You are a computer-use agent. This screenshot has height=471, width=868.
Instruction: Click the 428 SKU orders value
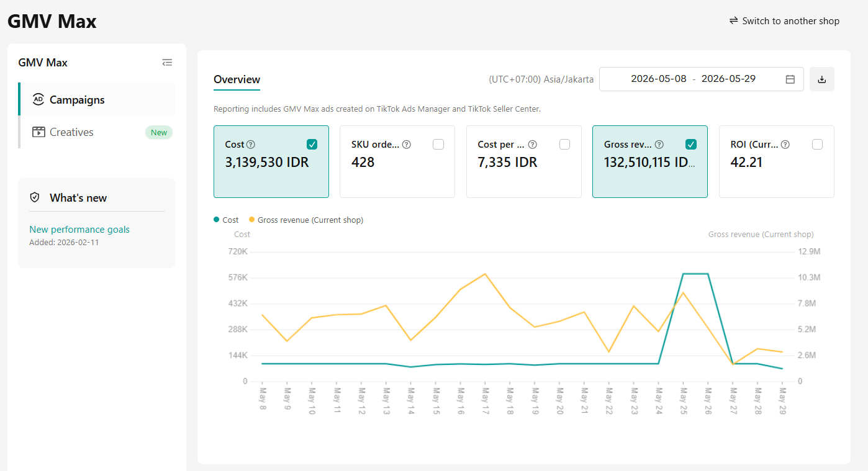pos(363,163)
